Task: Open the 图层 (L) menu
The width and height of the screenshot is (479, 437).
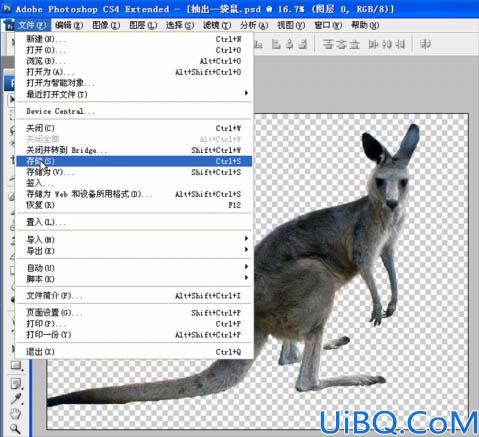Action: [143, 25]
